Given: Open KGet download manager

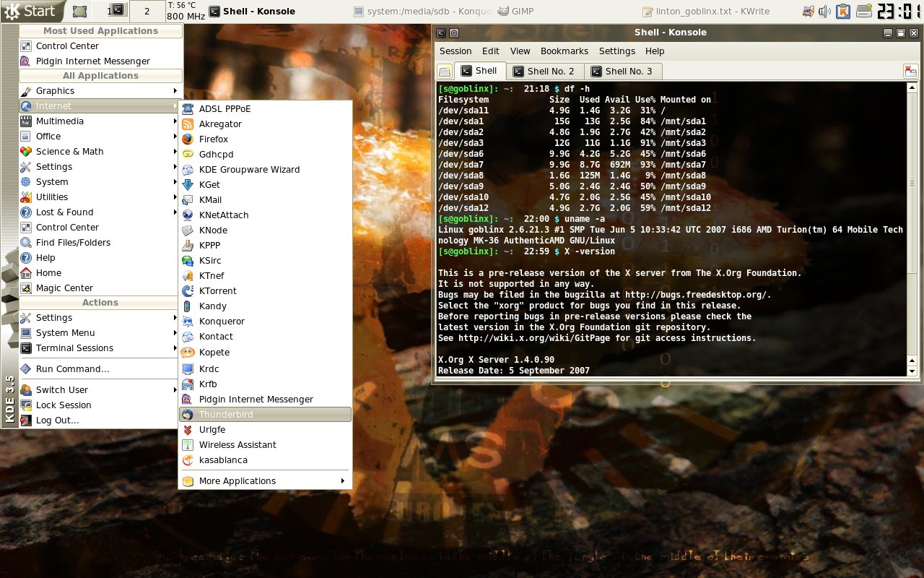Looking at the screenshot, I should tap(265, 185).
